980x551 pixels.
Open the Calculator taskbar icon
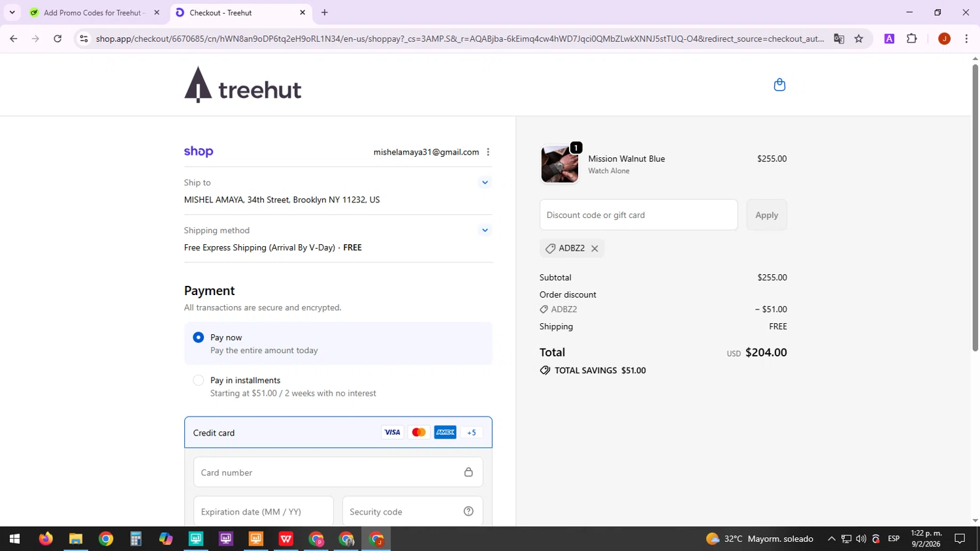point(136,539)
